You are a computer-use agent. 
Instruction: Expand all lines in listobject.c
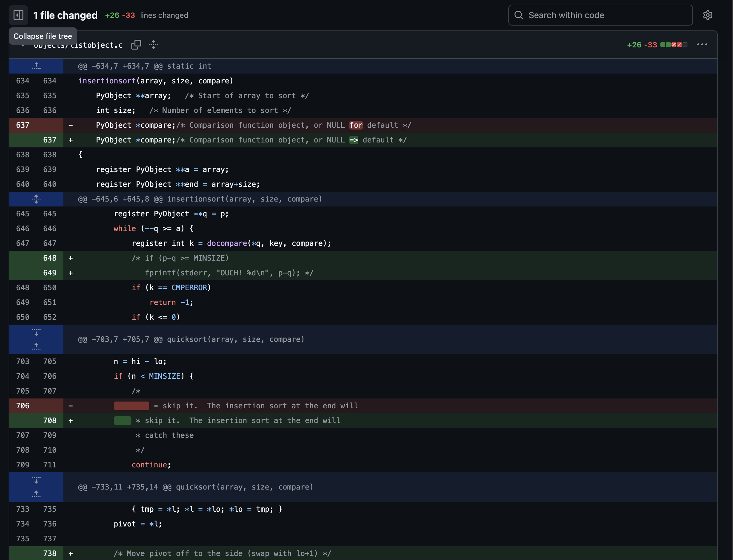(153, 45)
